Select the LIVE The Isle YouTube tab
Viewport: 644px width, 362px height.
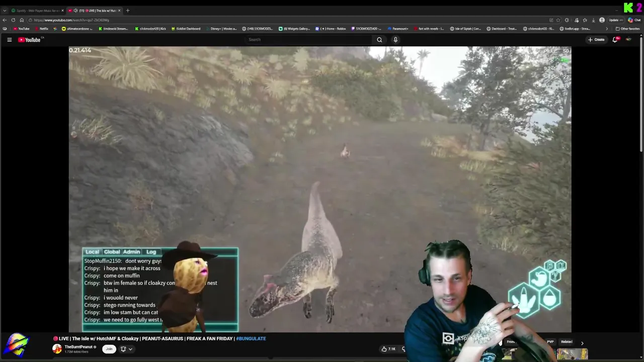(95, 11)
